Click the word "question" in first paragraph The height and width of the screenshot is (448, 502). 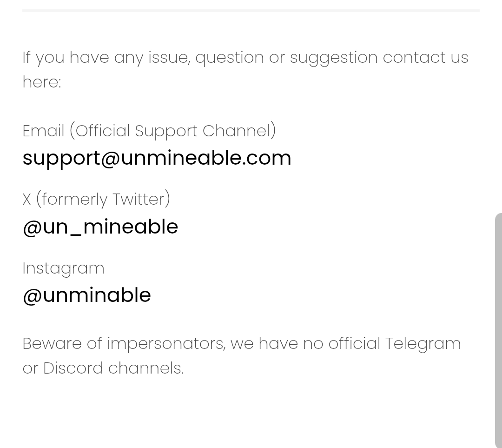230,57
